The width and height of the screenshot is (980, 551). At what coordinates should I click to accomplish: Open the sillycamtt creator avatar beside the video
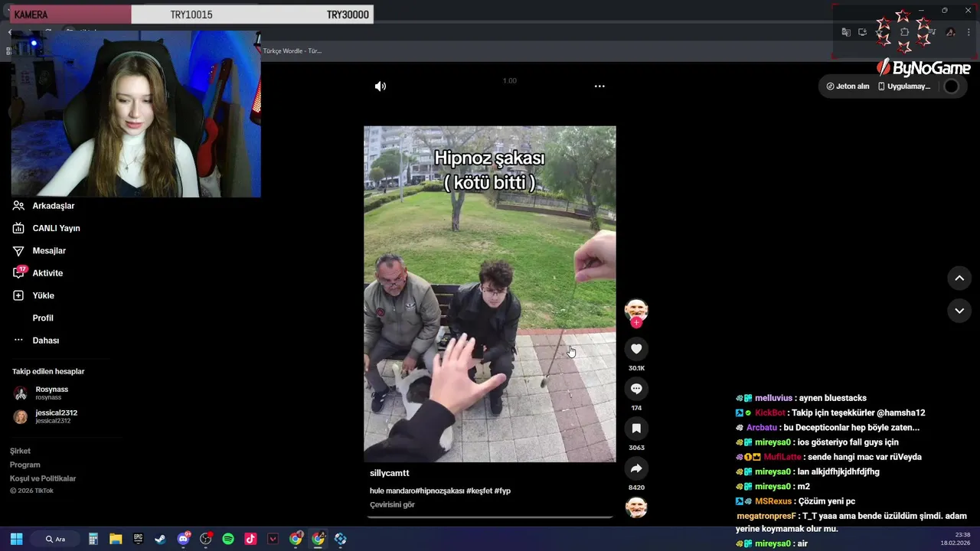(636, 309)
